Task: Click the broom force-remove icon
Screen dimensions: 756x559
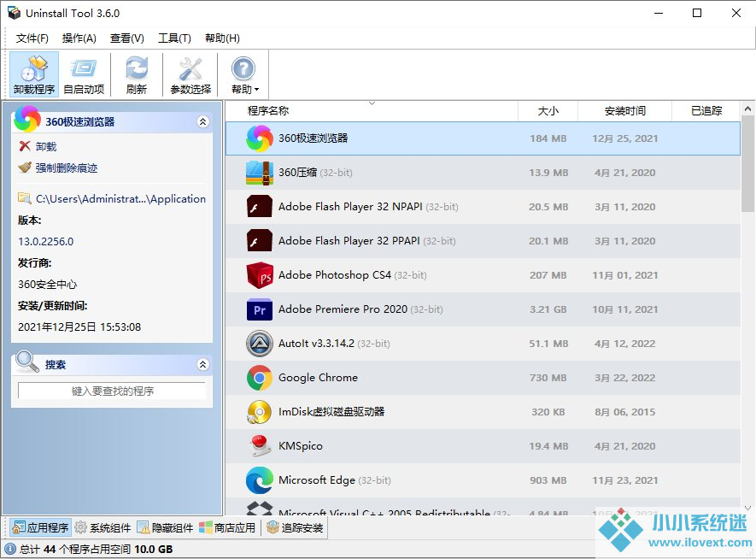Action: coord(25,168)
